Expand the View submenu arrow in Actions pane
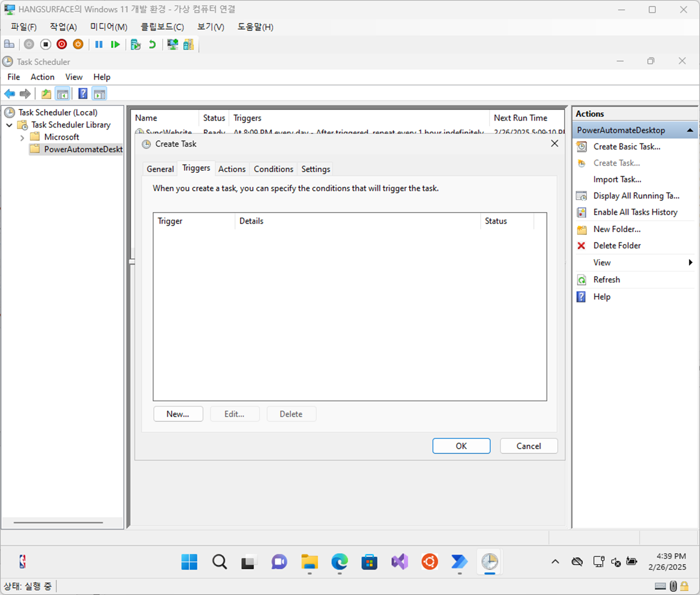Screen dimensions: 700x595 pos(690,262)
